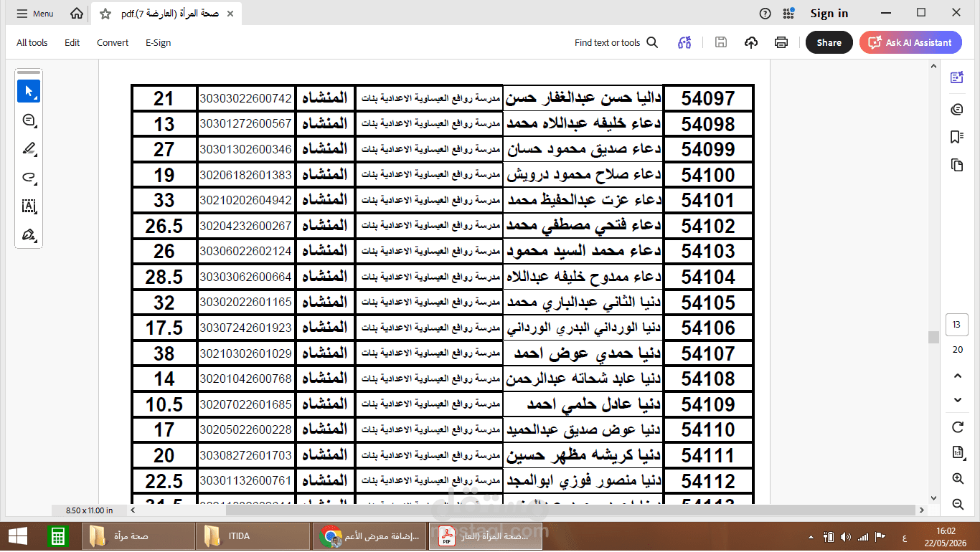Click the score 17.5 cell
The height and width of the screenshot is (552, 980).
click(x=164, y=328)
